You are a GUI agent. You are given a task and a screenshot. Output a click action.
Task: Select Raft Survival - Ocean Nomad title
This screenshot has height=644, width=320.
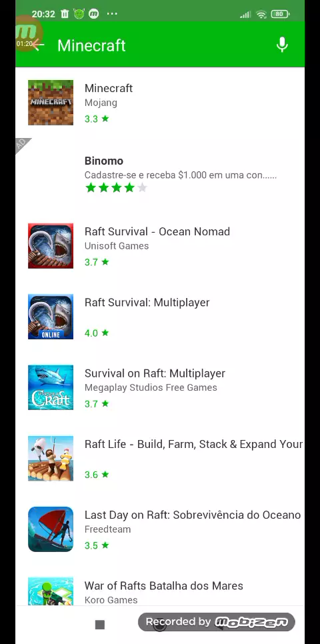tap(157, 231)
